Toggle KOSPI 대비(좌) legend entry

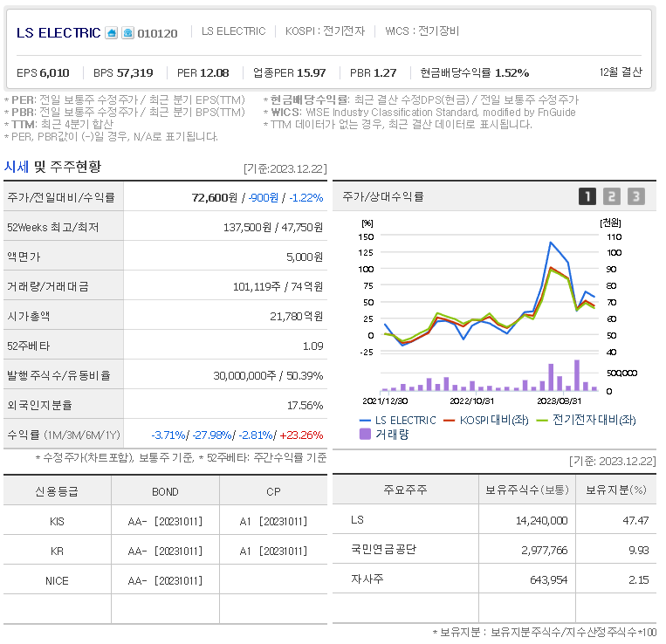(486, 421)
